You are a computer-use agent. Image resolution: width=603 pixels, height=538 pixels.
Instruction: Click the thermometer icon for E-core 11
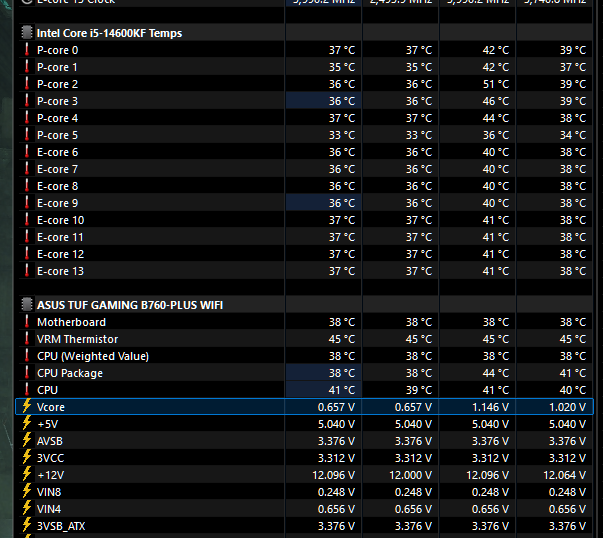(27, 237)
